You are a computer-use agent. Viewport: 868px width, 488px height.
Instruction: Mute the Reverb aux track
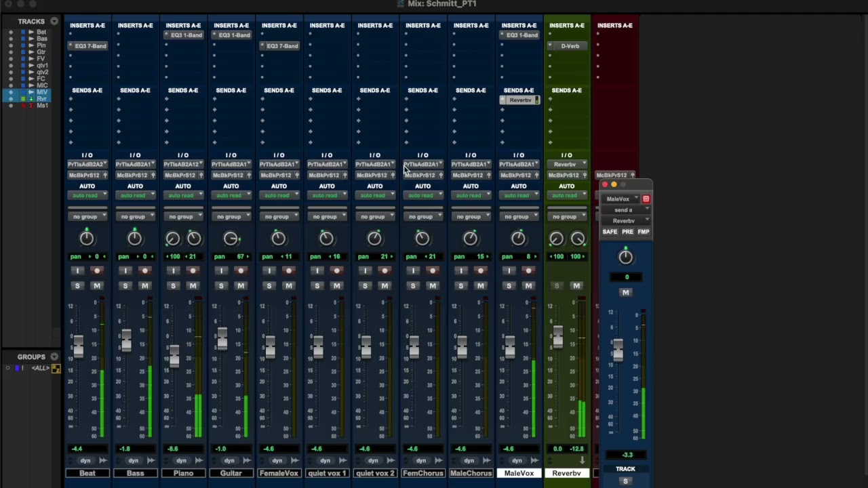tap(576, 286)
